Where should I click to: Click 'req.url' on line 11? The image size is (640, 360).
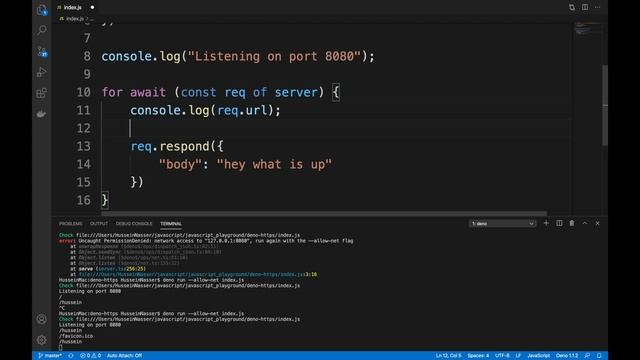point(242,110)
